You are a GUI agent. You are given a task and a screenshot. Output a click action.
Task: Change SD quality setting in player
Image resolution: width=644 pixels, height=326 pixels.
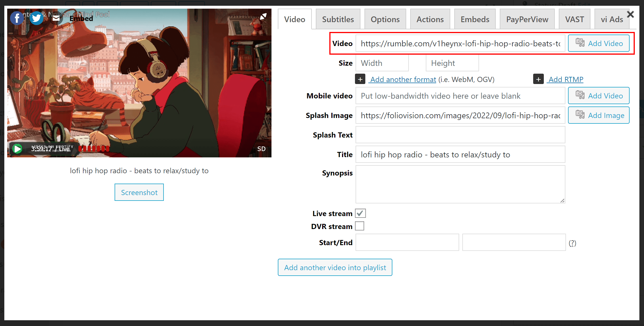[x=261, y=149]
